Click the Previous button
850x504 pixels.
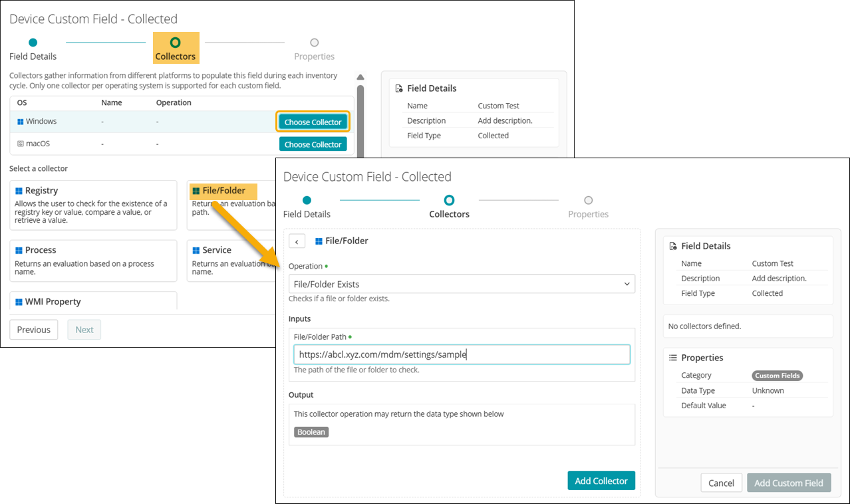tap(34, 330)
